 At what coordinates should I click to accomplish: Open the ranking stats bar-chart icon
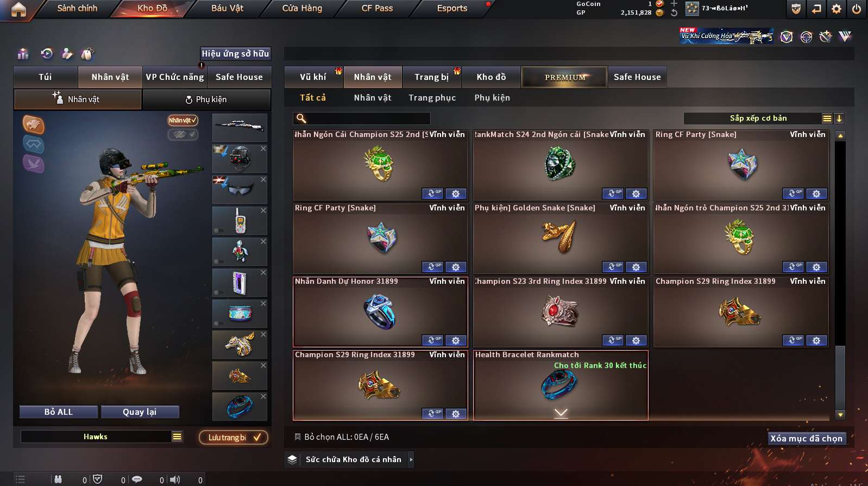23,53
